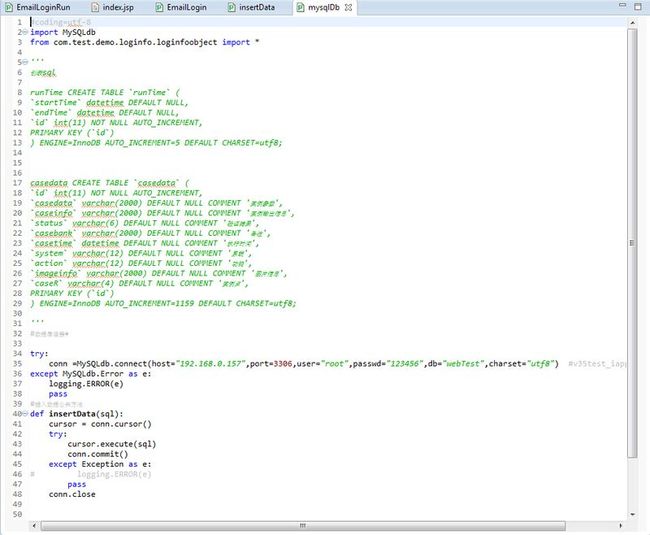Click 'cursor = conn.cursor()' line
This screenshot has width=650, height=535.
pos(100,424)
